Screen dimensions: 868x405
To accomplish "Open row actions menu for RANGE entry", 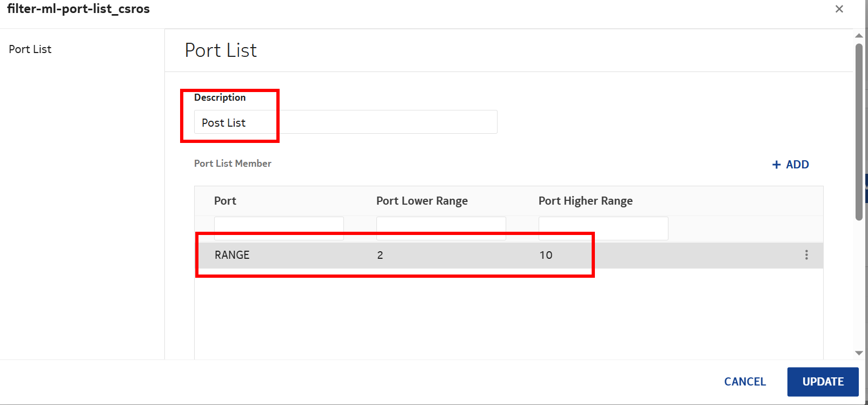I will 806,255.
